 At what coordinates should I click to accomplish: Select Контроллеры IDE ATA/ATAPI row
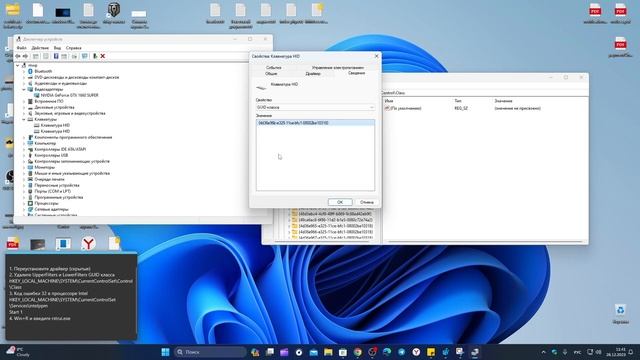click(60, 149)
